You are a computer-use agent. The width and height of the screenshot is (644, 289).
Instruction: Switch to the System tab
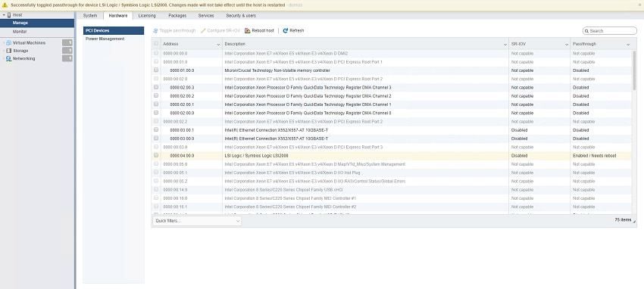pyautogui.click(x=90, y=16)
